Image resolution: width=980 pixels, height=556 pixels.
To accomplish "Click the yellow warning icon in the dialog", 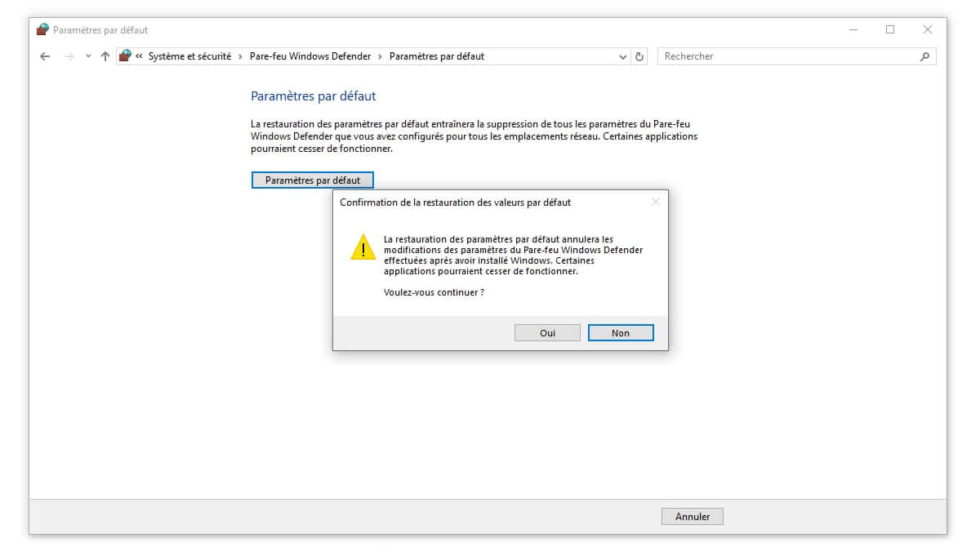I will click(x=363, y=247).
